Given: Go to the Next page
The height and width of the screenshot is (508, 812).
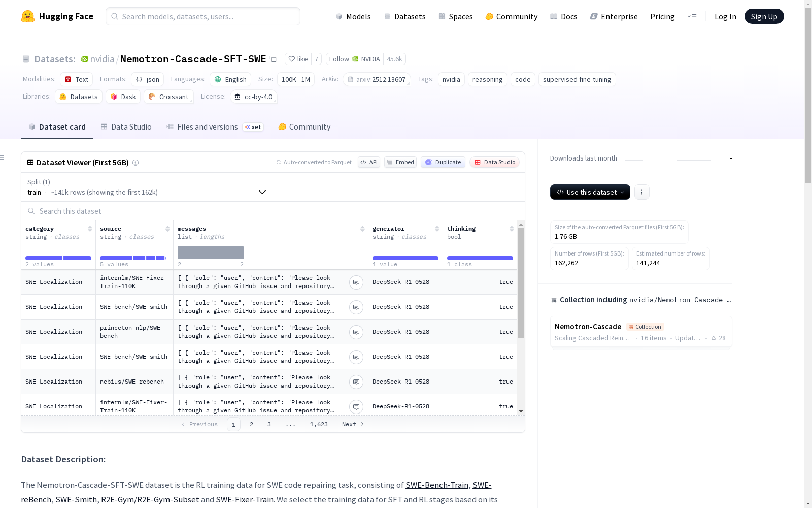Looking at the screenshot, I should [353, 425].
